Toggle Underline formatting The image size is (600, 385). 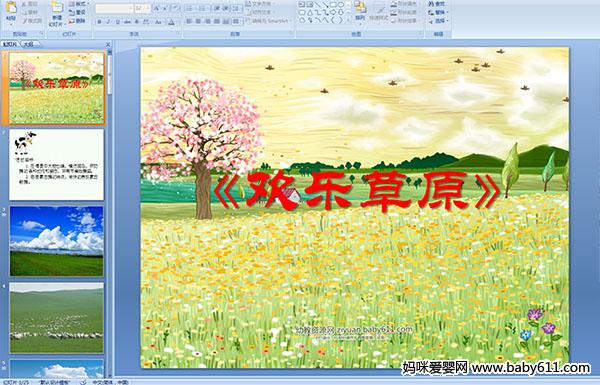(x=117, y=22)
